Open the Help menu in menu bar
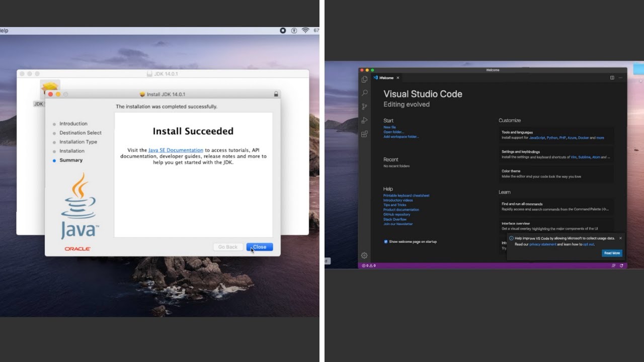 tap(4, 31)
